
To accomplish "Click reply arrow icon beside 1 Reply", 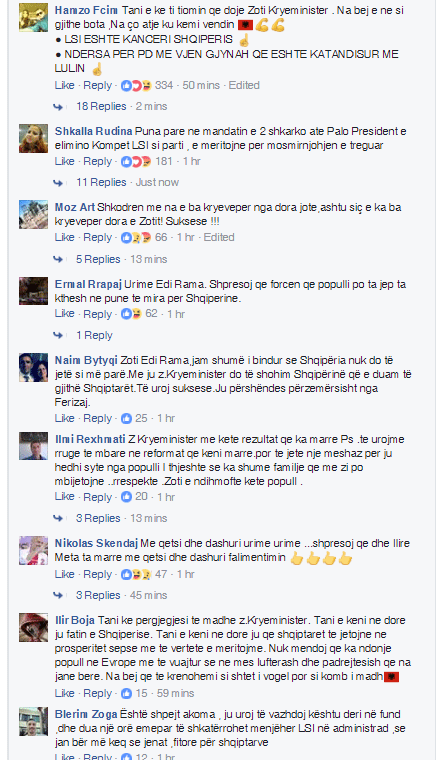I will point(59,335).
